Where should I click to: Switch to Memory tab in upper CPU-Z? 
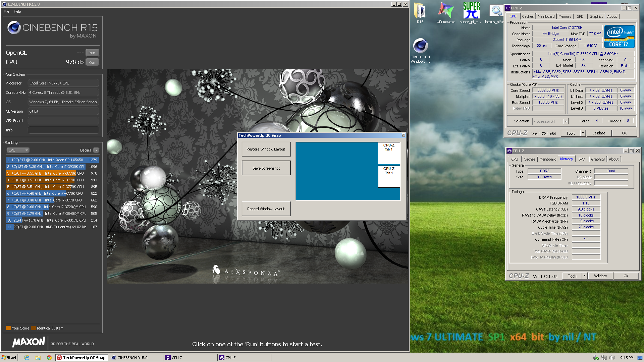(565, 16)
